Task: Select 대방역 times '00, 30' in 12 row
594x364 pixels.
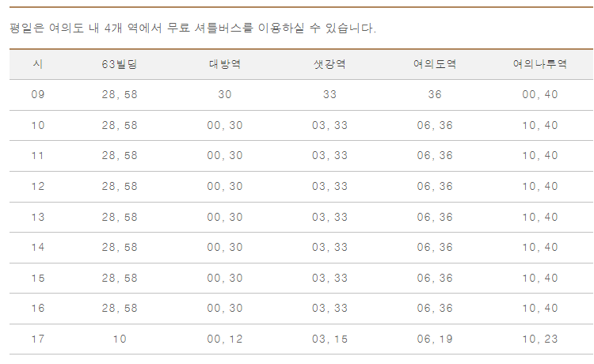Action: [225, 186]
